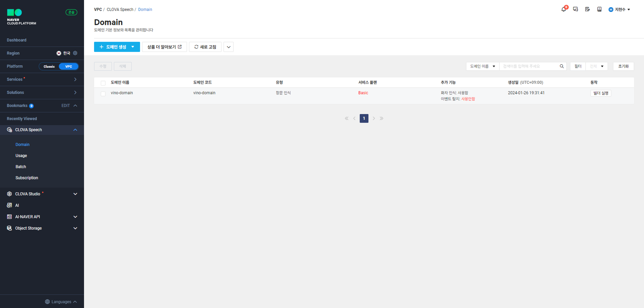644x308 pixels.
Task: Click the vino-domain name cell
Action: click(122, 93)
